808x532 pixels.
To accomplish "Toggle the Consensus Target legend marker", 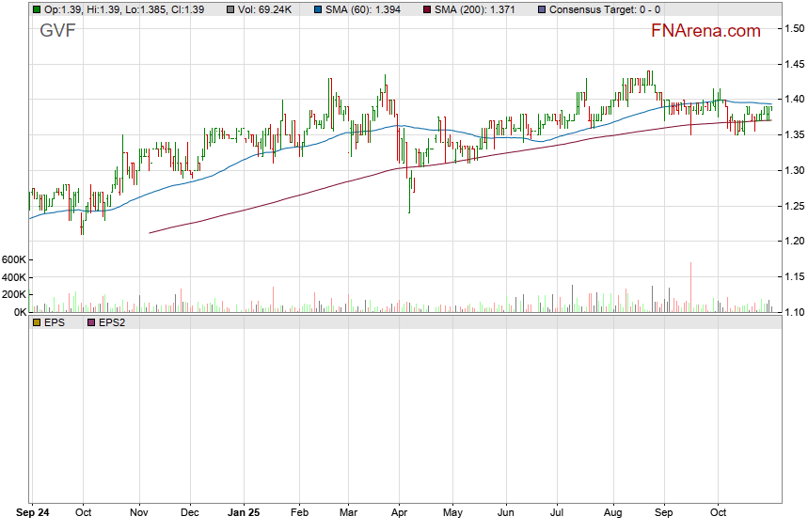I will coord(541,9).
